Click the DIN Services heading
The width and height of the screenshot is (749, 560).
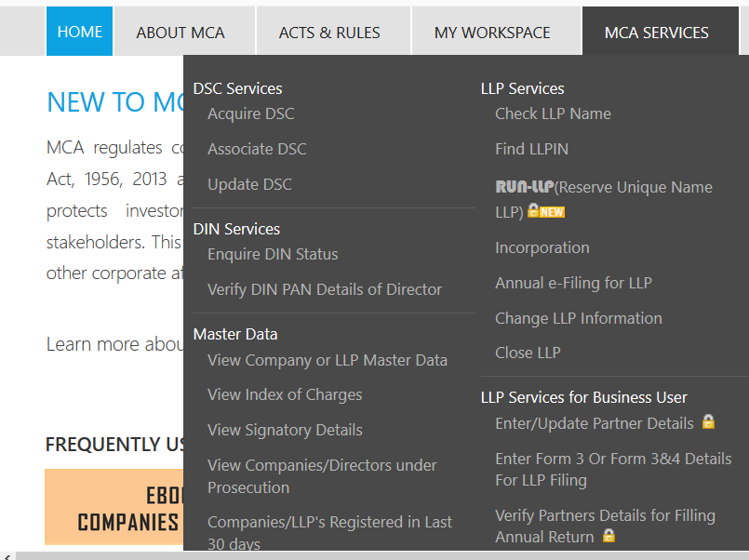coord(237,229)
